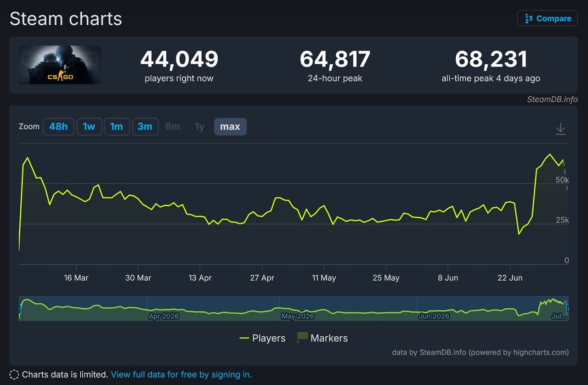Switch chart zoom to 1m

(117, 127)
